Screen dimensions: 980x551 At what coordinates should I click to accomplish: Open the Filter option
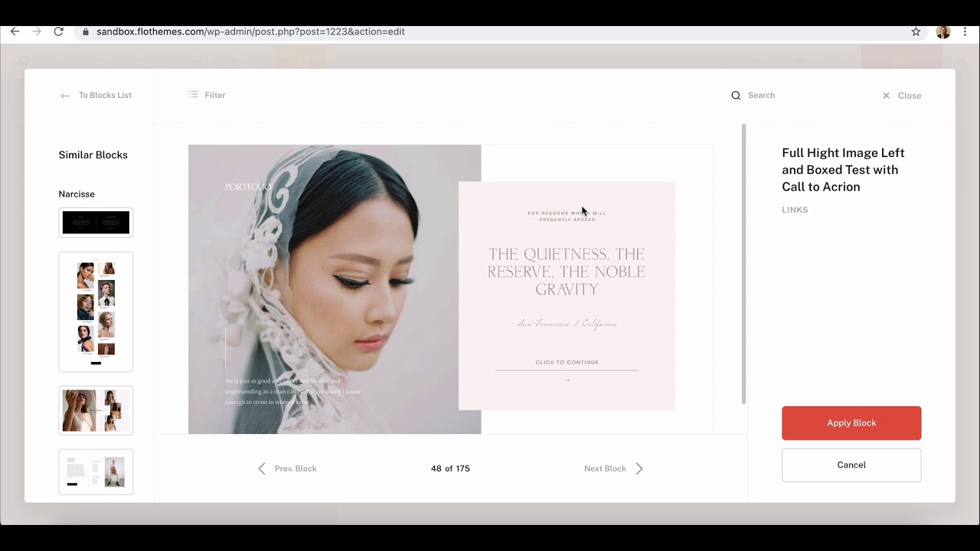(214, 95)
